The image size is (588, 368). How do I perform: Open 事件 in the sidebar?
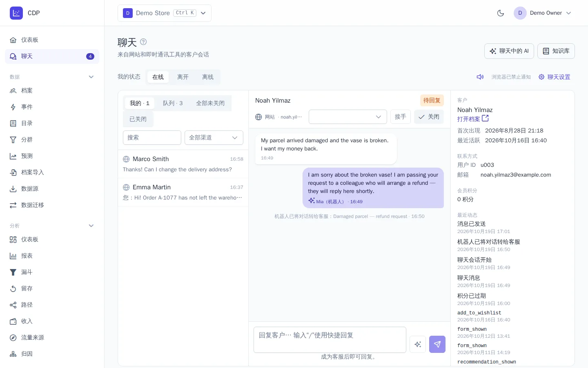[52, 107]
